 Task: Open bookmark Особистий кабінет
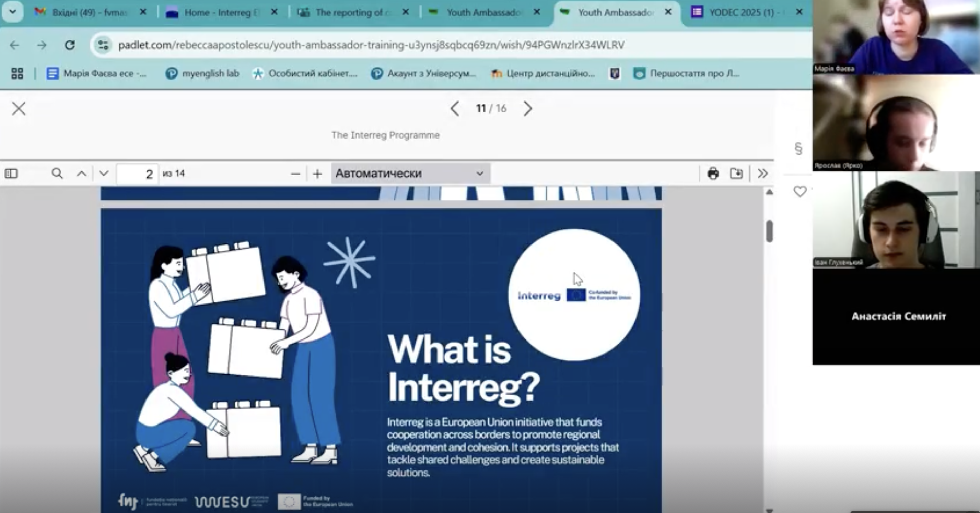pos(305,73)
